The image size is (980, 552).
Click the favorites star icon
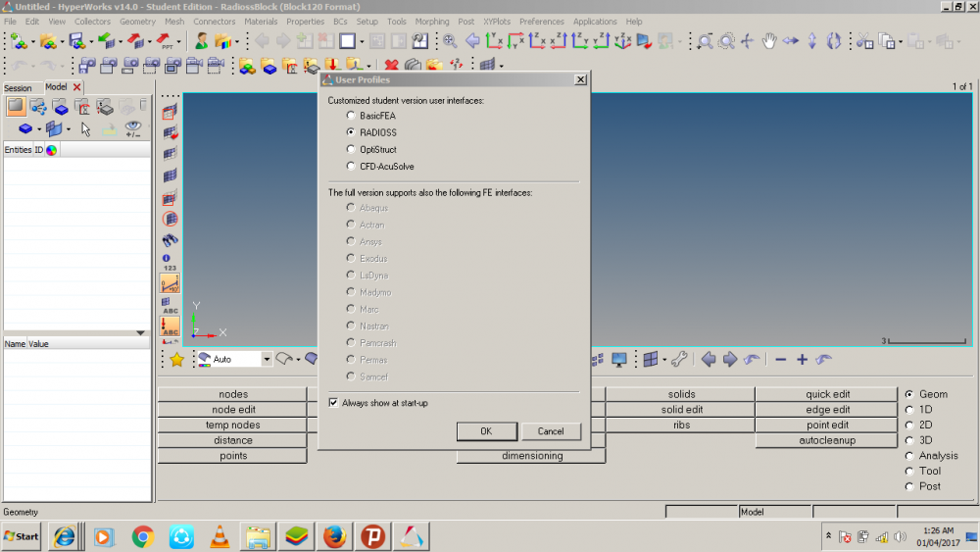pyautogui.click(x=176, y=360)
